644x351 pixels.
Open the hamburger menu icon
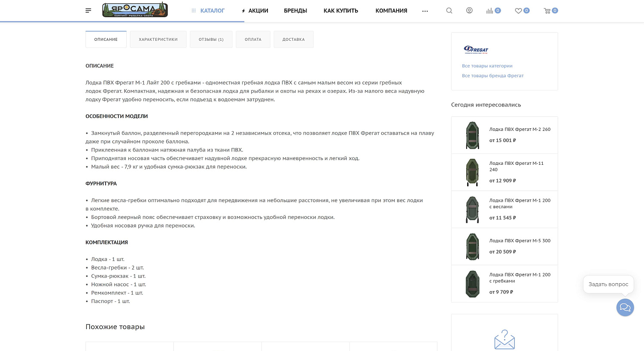(88, 10)
